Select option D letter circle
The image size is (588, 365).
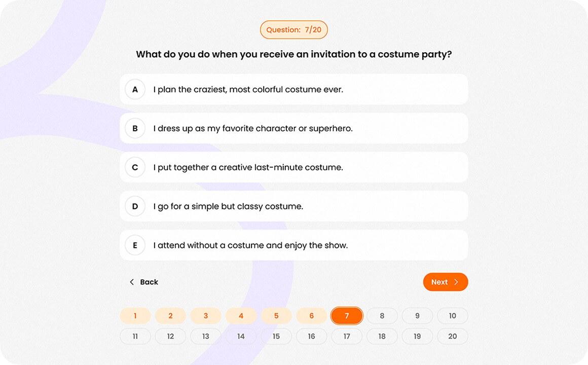pos(135,206)
